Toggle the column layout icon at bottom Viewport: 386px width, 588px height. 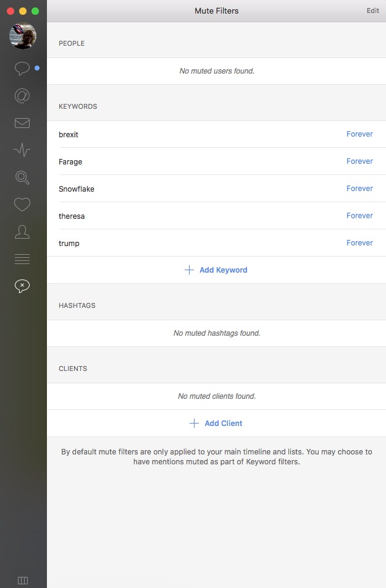(x=23, y=580)
